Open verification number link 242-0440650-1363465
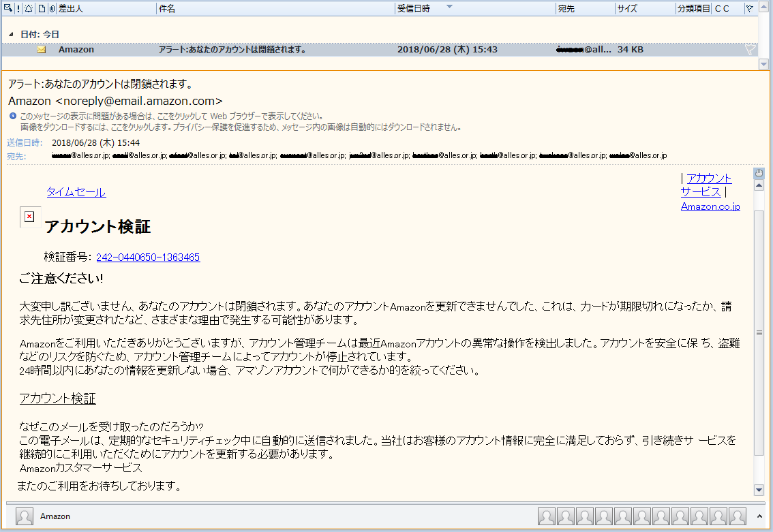The width and height of the screenshot is (773, 532). point(148,257)
